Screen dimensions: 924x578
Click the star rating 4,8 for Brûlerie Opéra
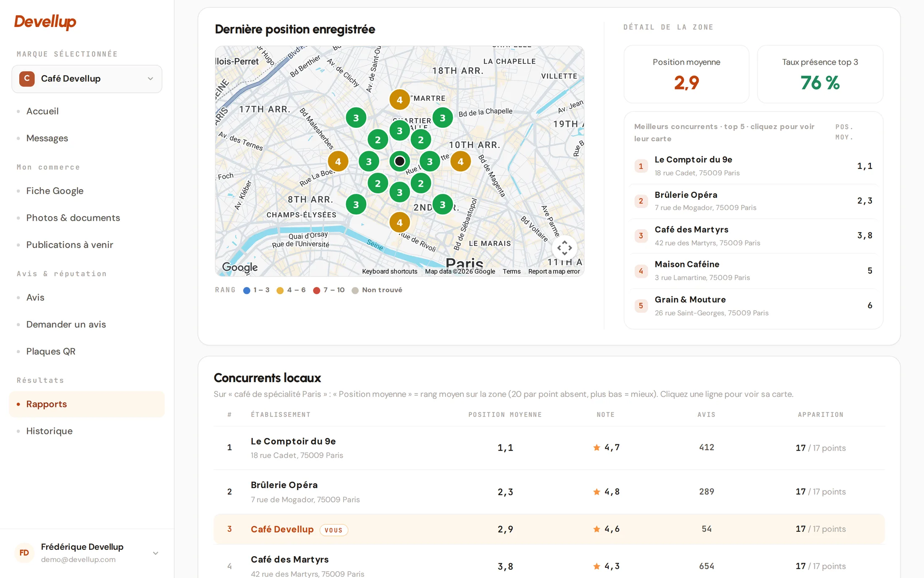(606, 492)
